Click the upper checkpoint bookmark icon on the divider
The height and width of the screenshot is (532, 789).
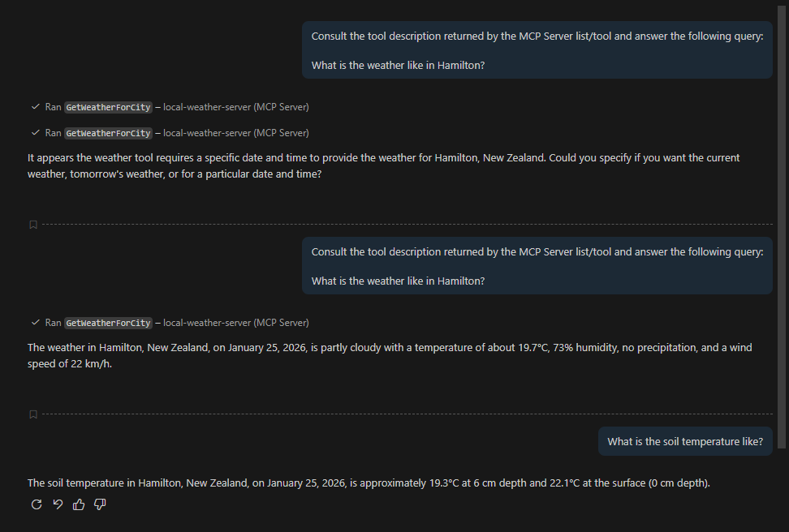pyautogui.click(x=33, y=225)
